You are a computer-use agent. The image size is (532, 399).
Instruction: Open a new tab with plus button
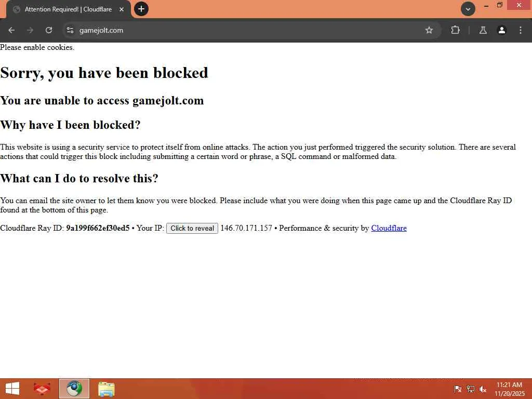click(x=141, y=9)
